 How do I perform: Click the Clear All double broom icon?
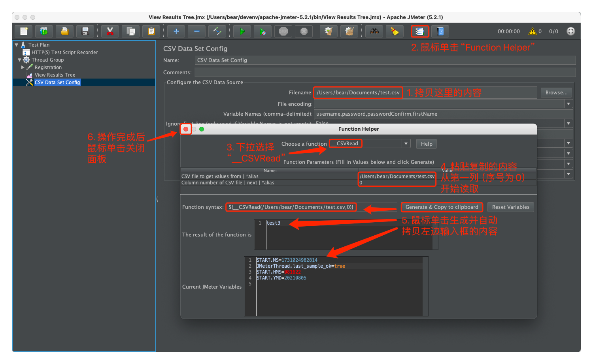point(349,31)
